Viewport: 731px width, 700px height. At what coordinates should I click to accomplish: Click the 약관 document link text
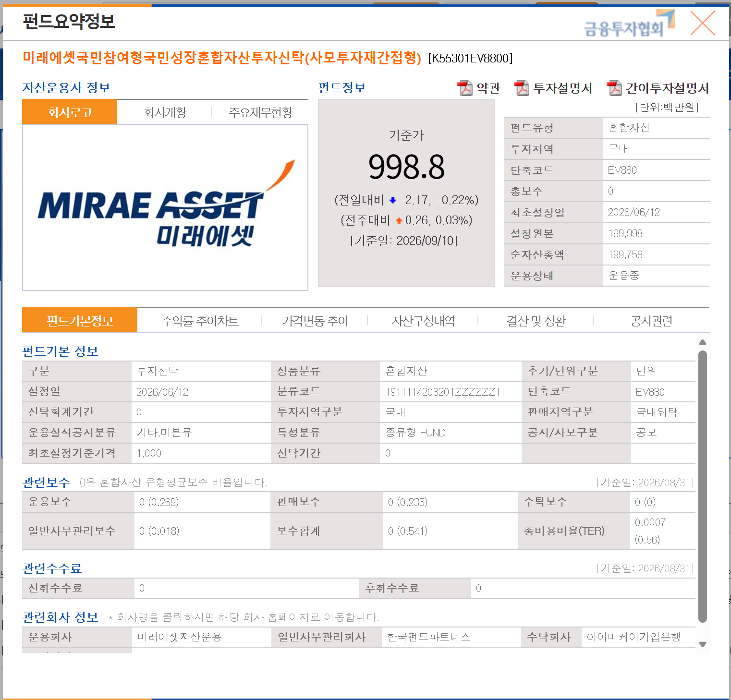pos(488,88)
